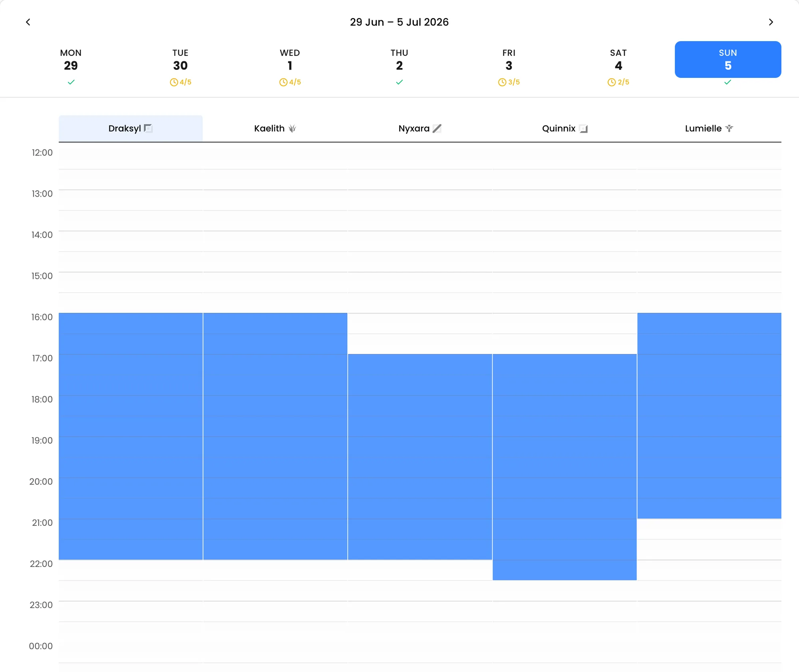Click Saturday's 2/5 clock status
Viewport: 799px width, 672px height.
[618, 82]
